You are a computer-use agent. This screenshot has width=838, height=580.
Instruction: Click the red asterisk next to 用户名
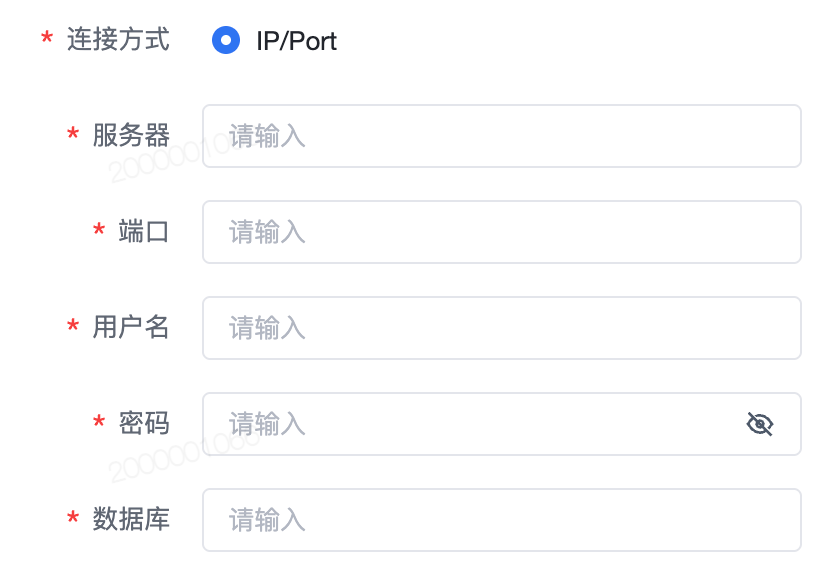pyautogui.click(x=73, y=325)
